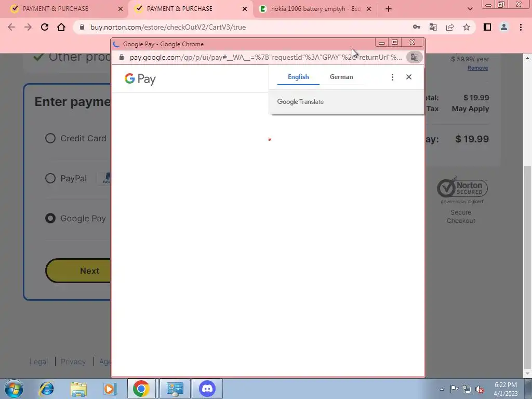Reload the Norton checkout page
Image resolution: width=532 pixels, height=399 pixels.
click(45, 27)
